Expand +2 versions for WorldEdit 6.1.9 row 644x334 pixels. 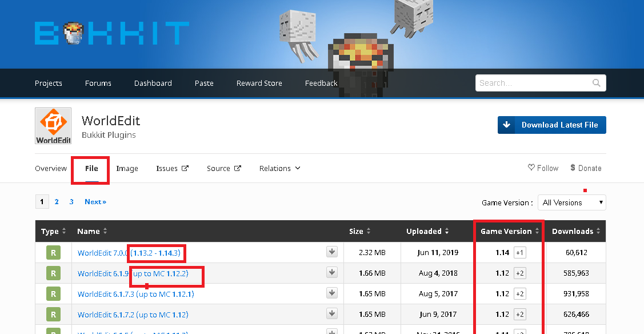coord(519,273)
